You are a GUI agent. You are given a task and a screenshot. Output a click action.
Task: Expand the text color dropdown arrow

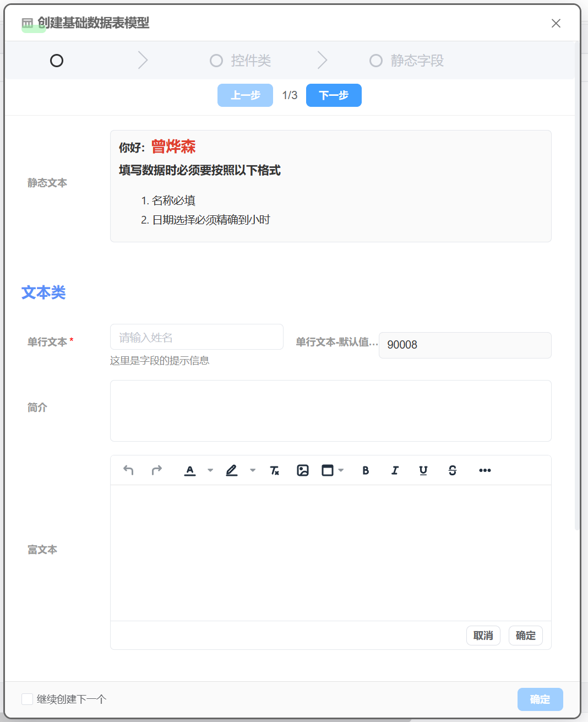tap(210, 470)
